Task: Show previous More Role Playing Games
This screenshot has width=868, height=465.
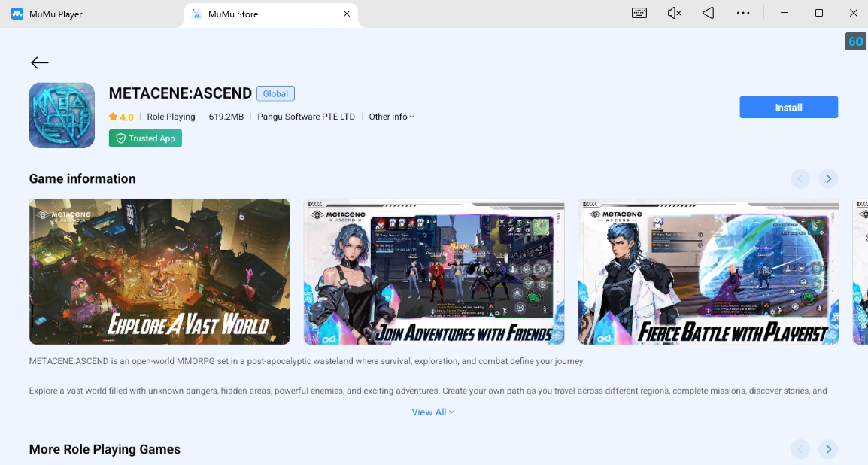Action: coord(800,449)
